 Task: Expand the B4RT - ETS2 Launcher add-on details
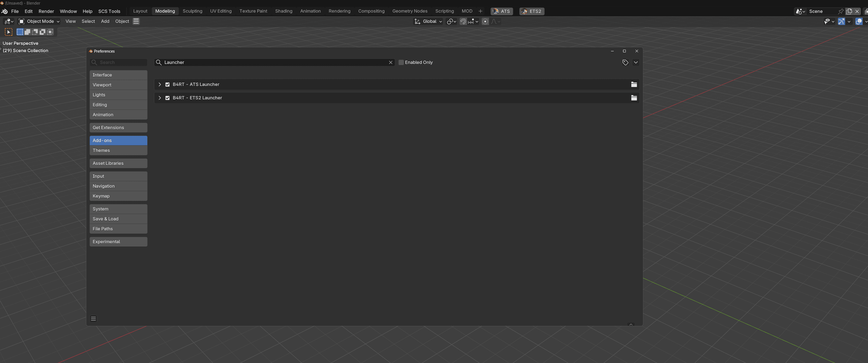(160, 98)
